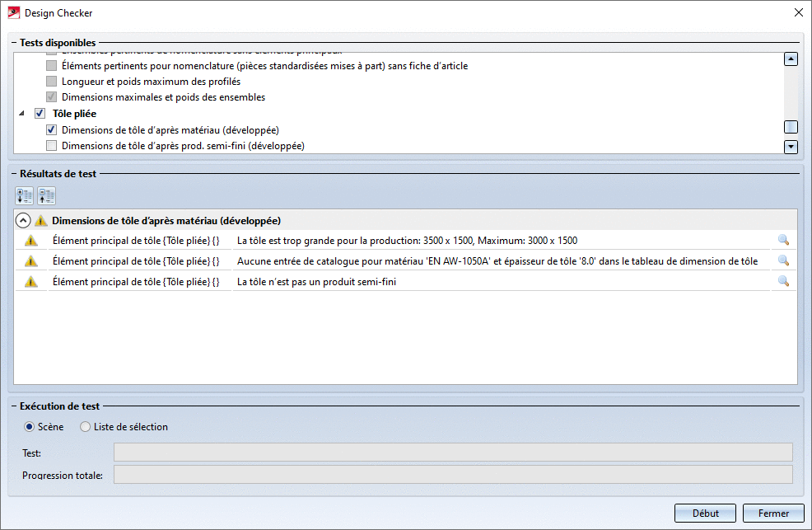Select the 'Scène' radio button
The image size is (812, 530).
click(30, 427)
